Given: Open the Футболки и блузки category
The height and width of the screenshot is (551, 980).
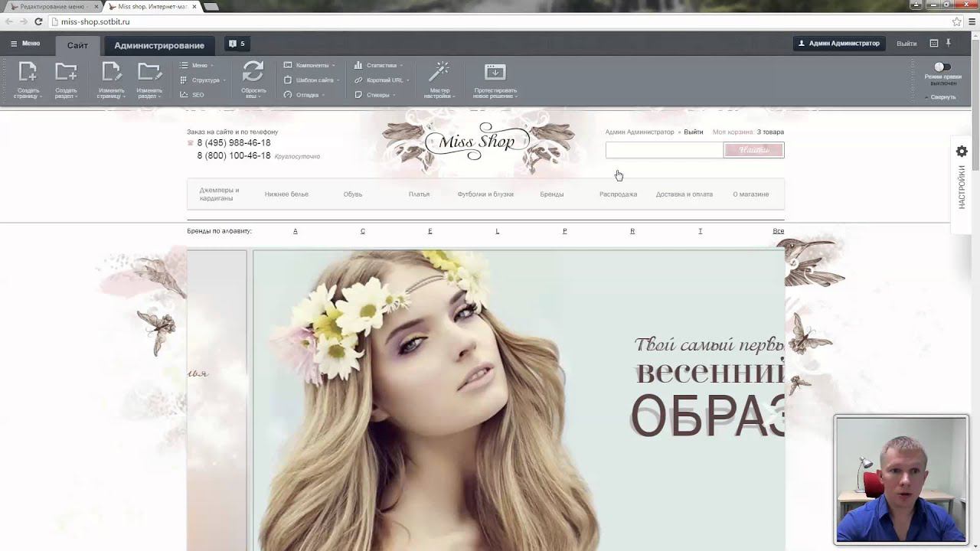Looking at the screenshot, I should (x=485, y=194).
